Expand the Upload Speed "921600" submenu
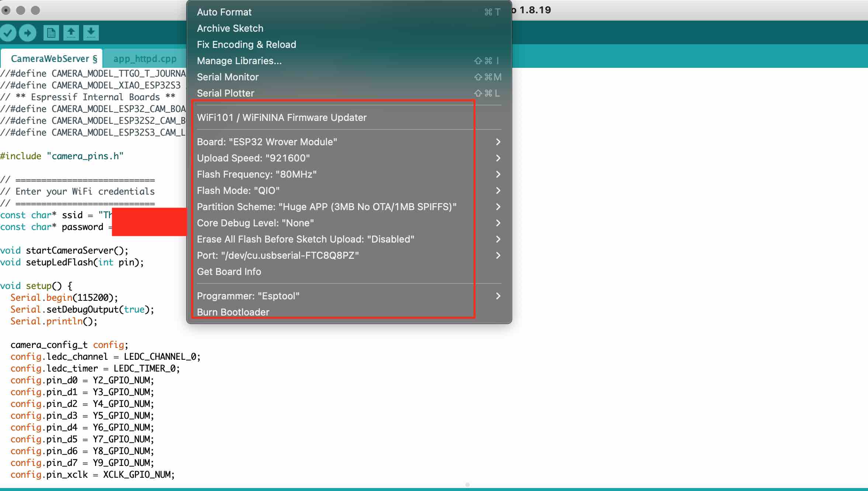 (x=349, y=158)
